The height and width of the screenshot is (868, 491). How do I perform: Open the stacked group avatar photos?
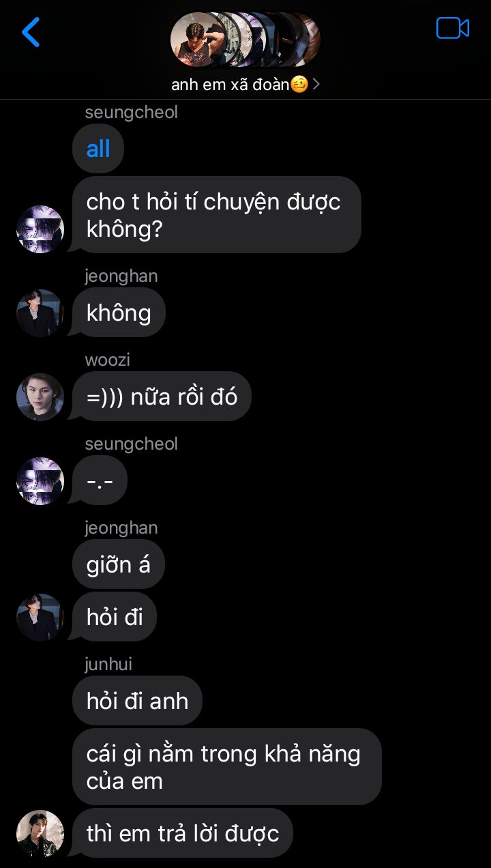click(245, 40)
